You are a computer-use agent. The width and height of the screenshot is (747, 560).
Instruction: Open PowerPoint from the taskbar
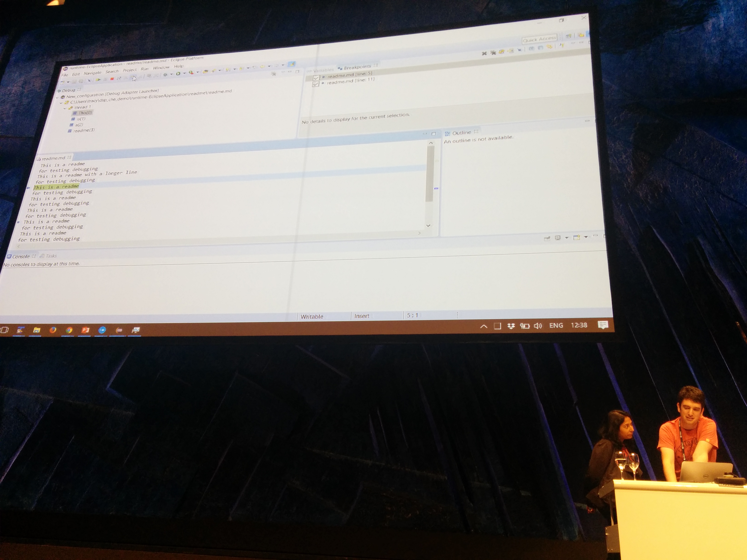click(x=85, y=330)
